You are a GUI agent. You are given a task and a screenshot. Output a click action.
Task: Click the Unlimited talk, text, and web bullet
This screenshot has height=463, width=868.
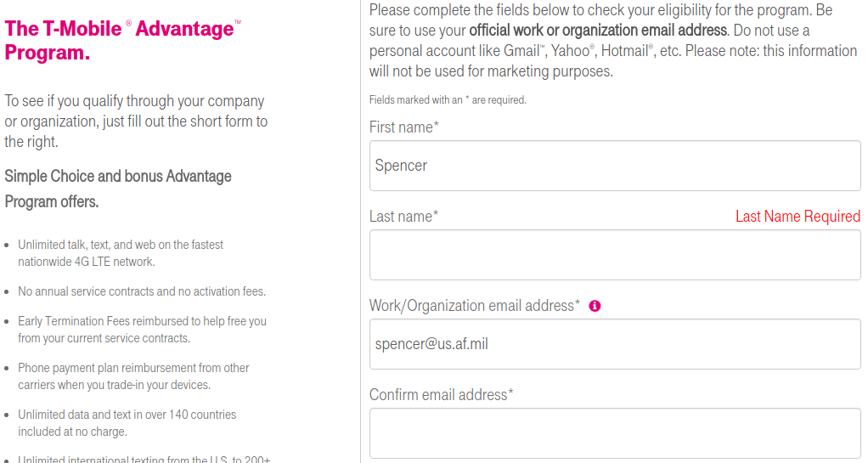click(121, 253)
